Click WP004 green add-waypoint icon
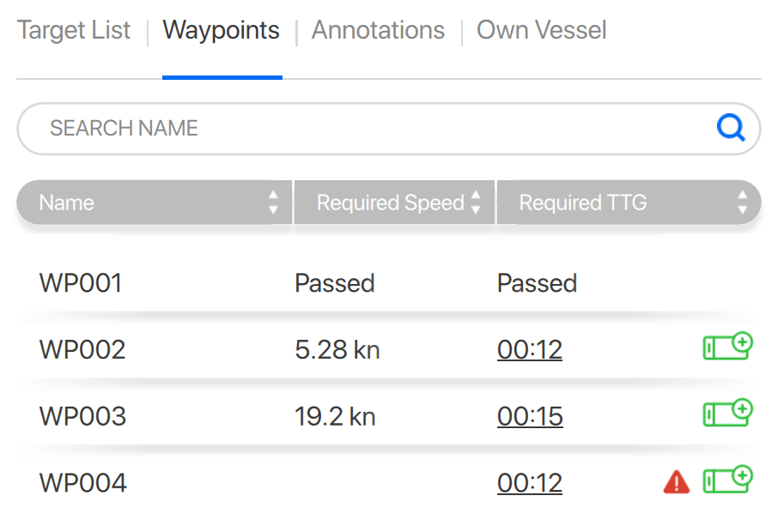 coord(727,481)
